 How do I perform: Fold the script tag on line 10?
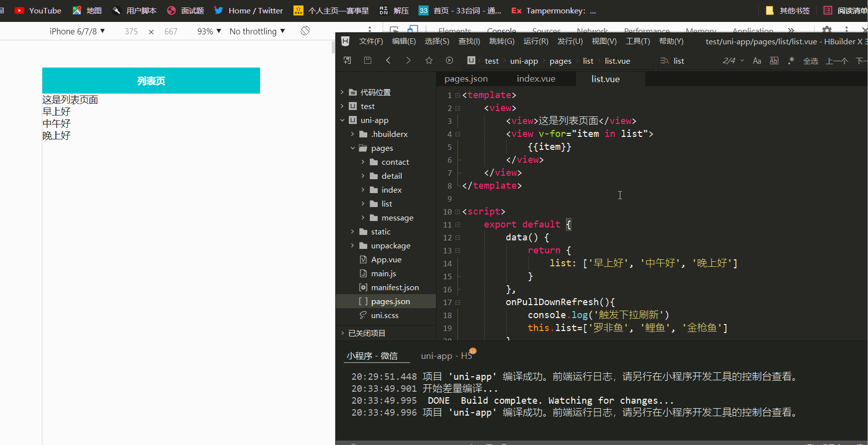(457, 212)
